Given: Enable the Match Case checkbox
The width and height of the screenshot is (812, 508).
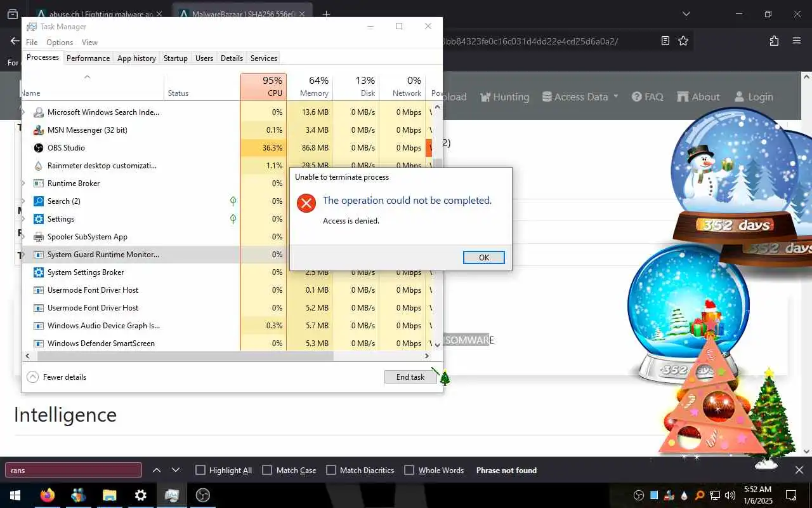Looking at the screenshot, I should [x=267, y=470].
